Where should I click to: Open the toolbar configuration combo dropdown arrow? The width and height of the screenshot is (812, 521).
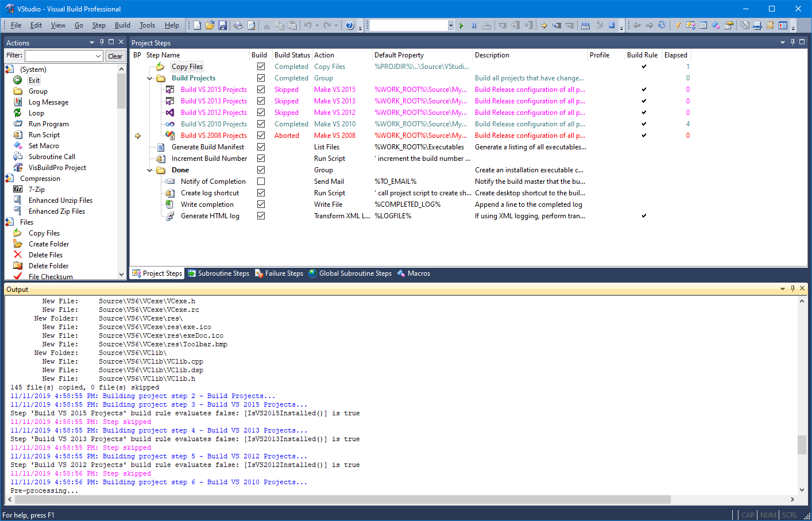[x=451, y=25]
